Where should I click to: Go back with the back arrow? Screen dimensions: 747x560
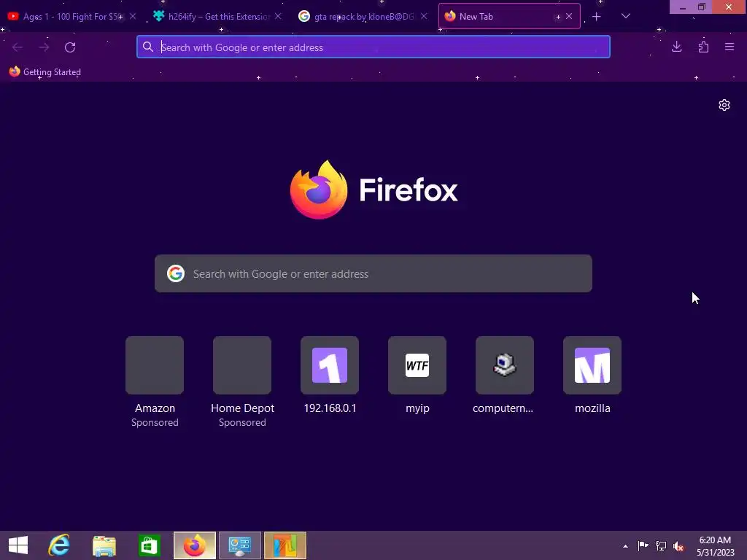pos(18,47)
